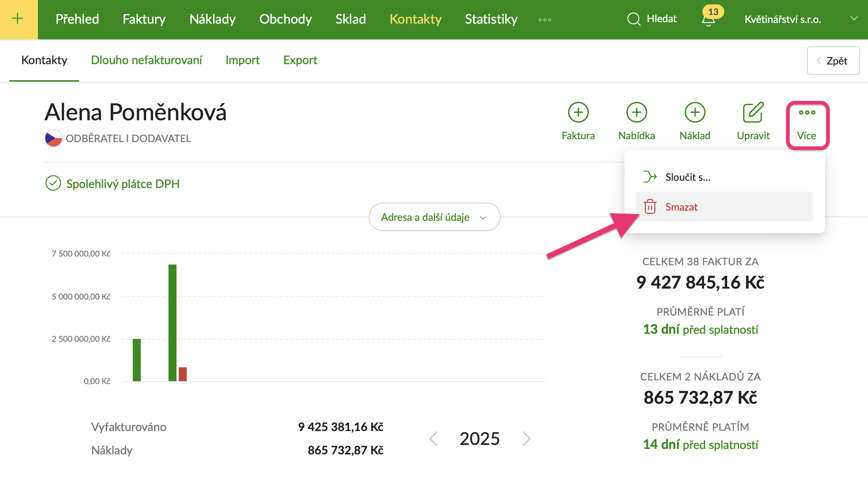This screenshot has height=481, width=868.
Task: Select Kontakty in main navigation
Action: pyautogui.click(x=415, y=19)
